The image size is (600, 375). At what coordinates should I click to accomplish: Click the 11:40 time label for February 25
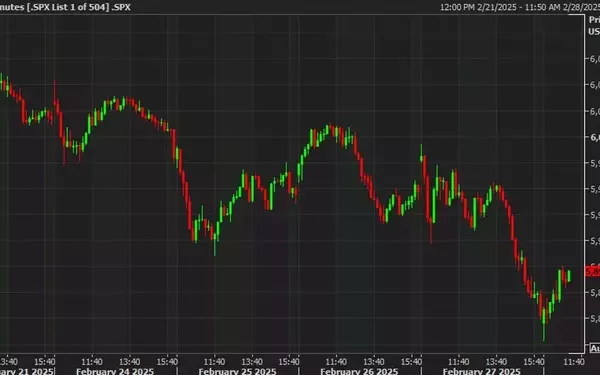tap(214, 361)
